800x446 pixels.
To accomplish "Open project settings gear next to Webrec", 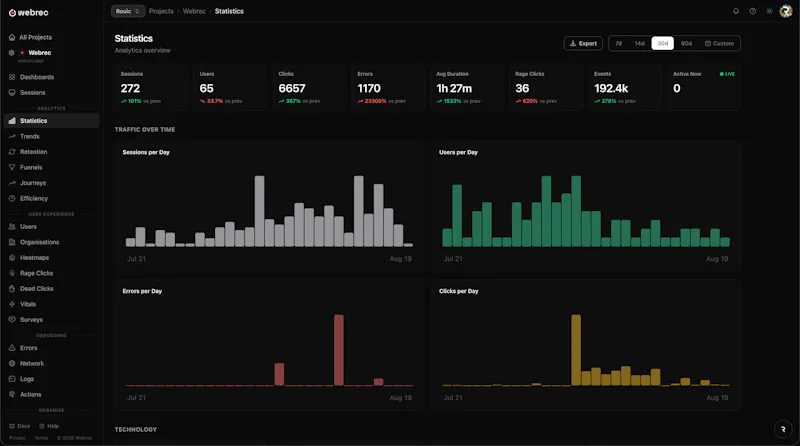I will (x=12, y=53).
